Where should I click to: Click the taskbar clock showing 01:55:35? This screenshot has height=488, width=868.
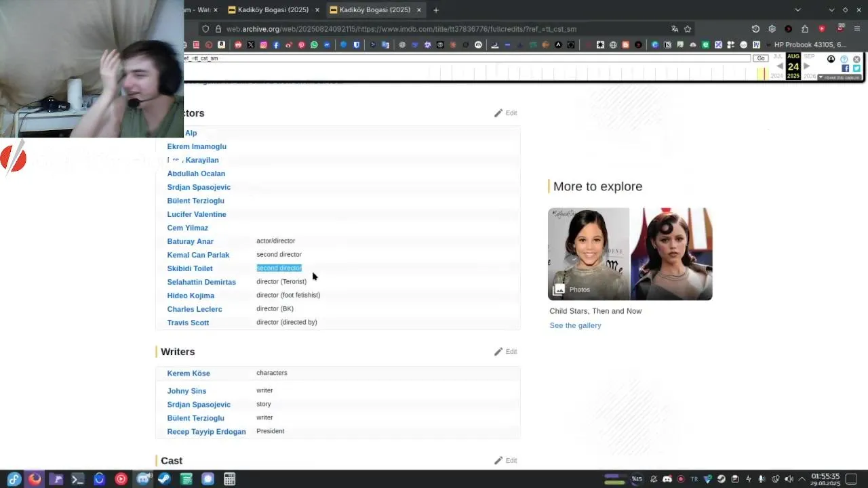pos(825,479)
